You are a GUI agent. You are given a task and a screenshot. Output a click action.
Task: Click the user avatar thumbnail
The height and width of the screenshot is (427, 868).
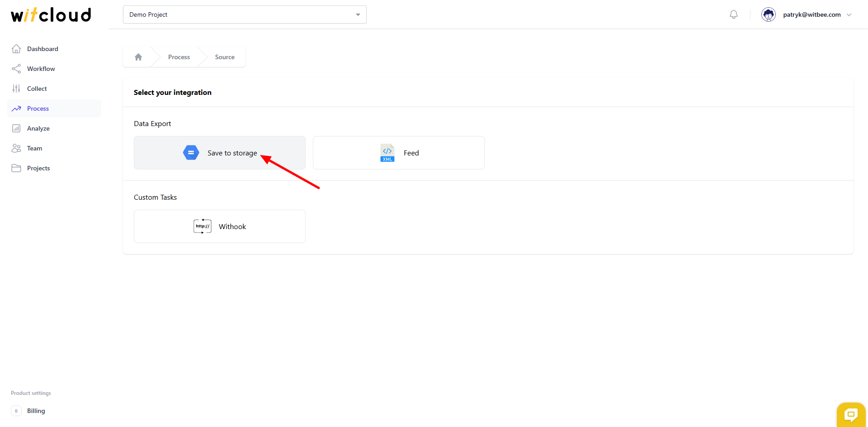point(769,14)
